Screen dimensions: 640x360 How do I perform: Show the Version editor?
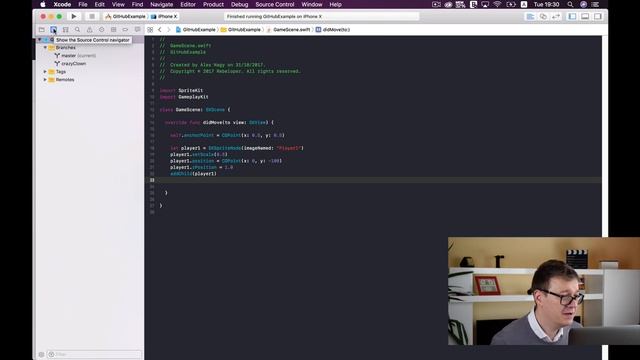click(556, 16)
